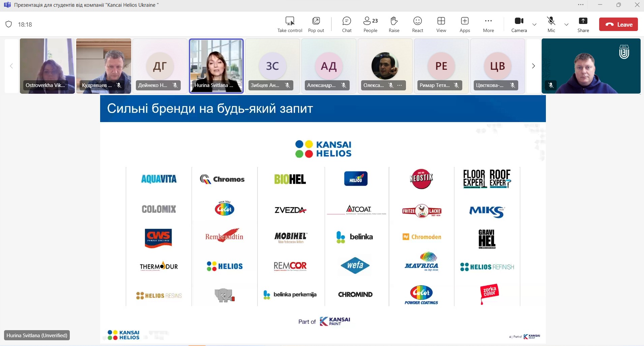Screen dimensions: 644x346
Task: Open options on Олекса participant tile
Action: pyautogui.click(x=400, y=85)
